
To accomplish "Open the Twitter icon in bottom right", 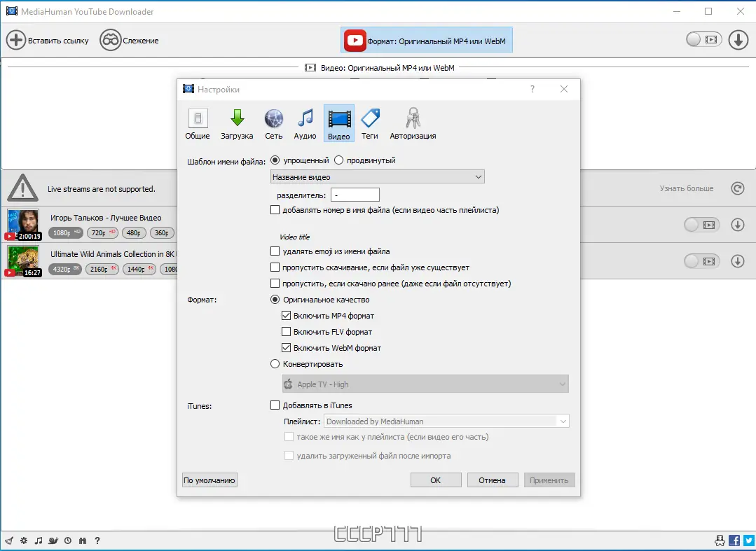I will pos(749,540).
